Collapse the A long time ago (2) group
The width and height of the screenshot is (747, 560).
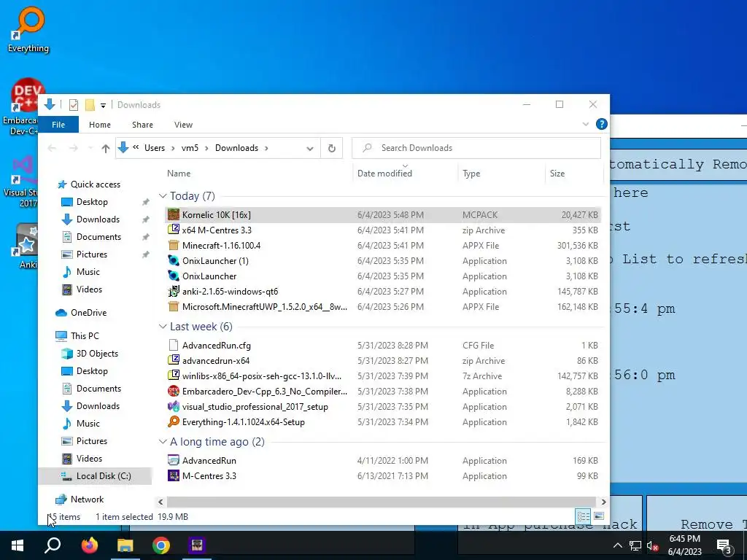[x=163, y=442]
